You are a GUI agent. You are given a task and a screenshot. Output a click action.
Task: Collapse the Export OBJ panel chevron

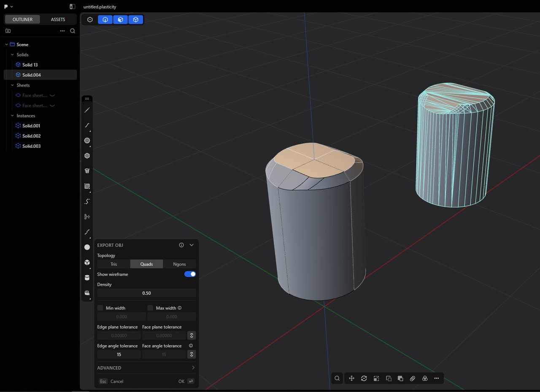click(192, 245)
